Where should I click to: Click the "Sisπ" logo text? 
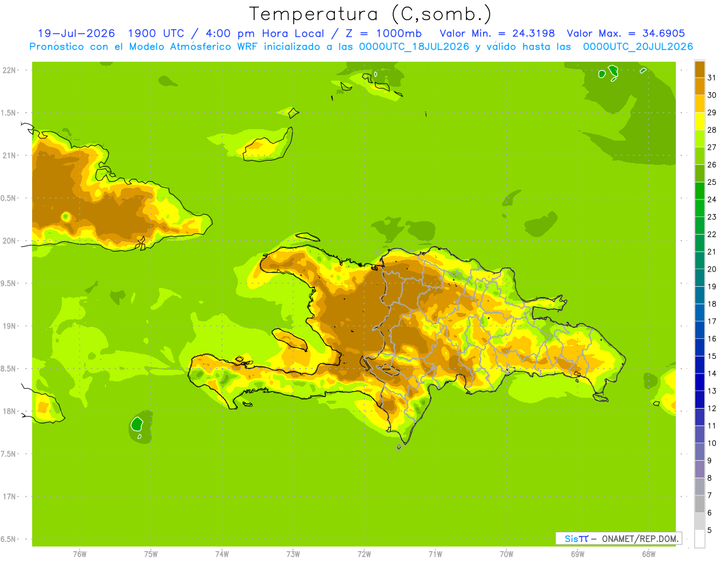click(x=576, y=538)
